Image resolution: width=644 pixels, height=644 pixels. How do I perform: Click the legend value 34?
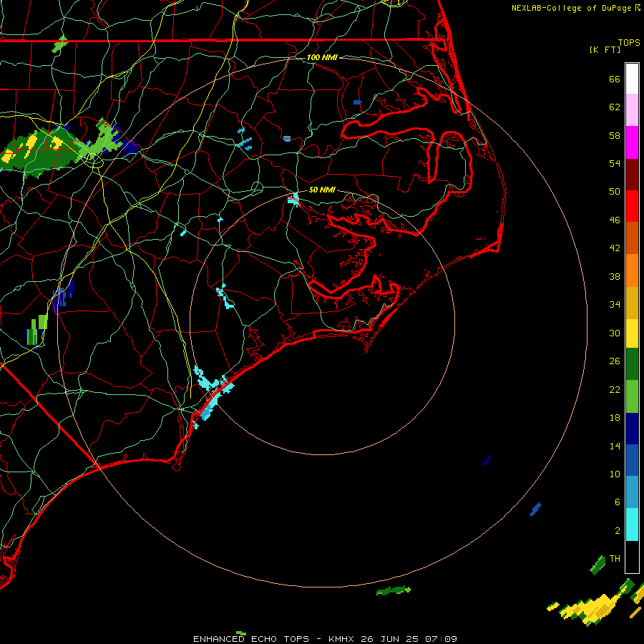coord(615,305)
